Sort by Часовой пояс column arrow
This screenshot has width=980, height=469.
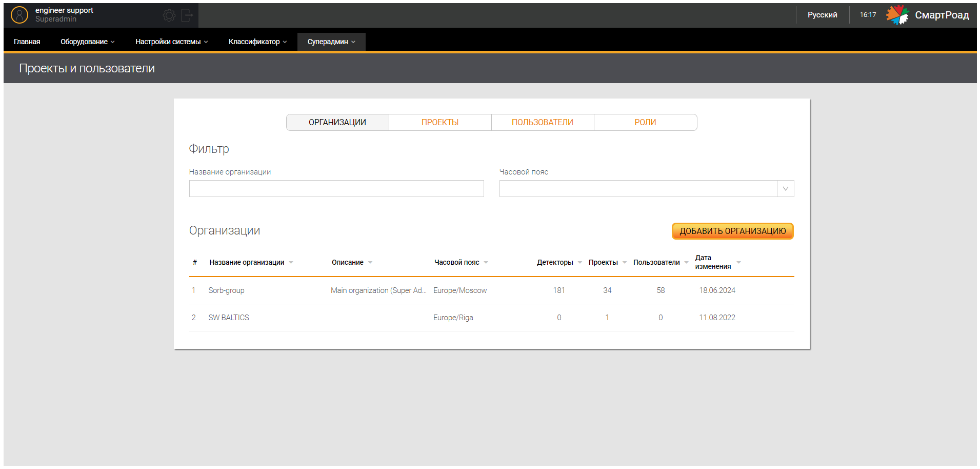(x=486, y=262)
